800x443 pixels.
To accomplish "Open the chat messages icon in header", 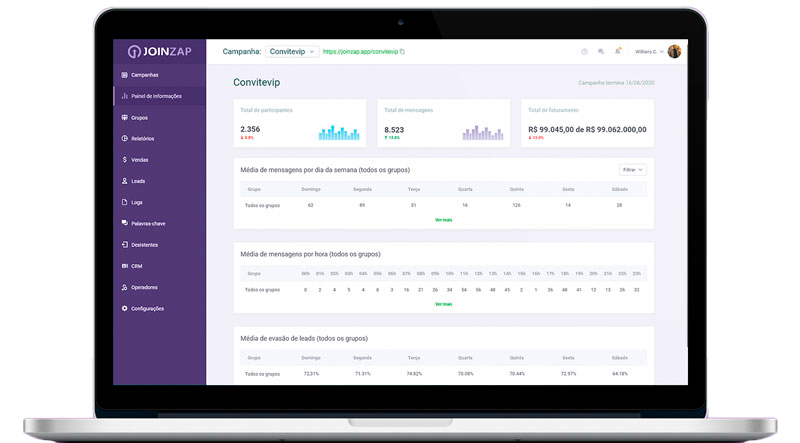I will pos(601,51).
